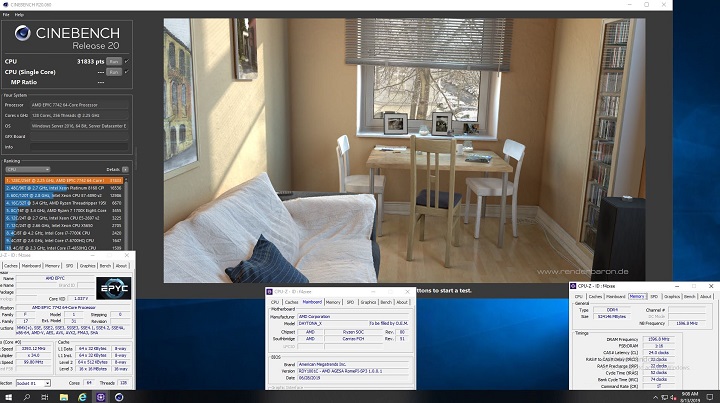The width and height of the screenshot is (720, 403).
Task: Toggle the CPU test checkmark
Action: point(127,61)
